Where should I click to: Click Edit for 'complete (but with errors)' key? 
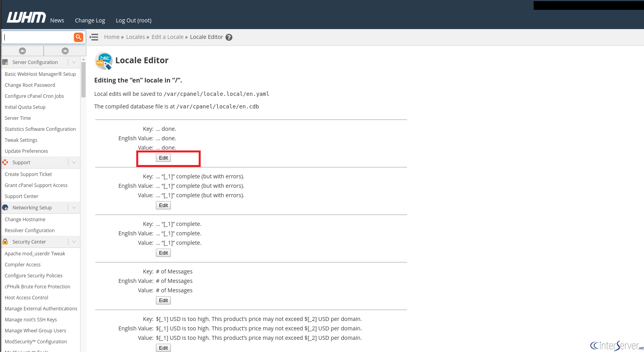[x=163, y=205]
